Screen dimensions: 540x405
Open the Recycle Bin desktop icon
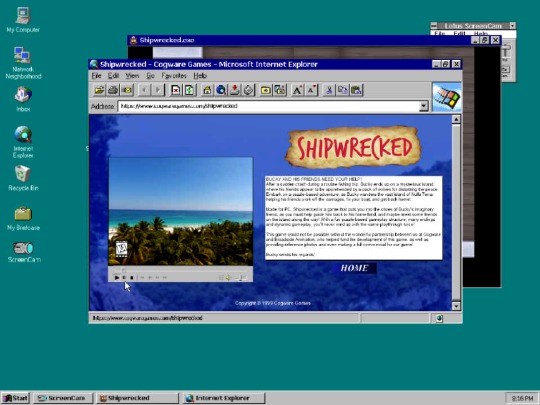23,178
